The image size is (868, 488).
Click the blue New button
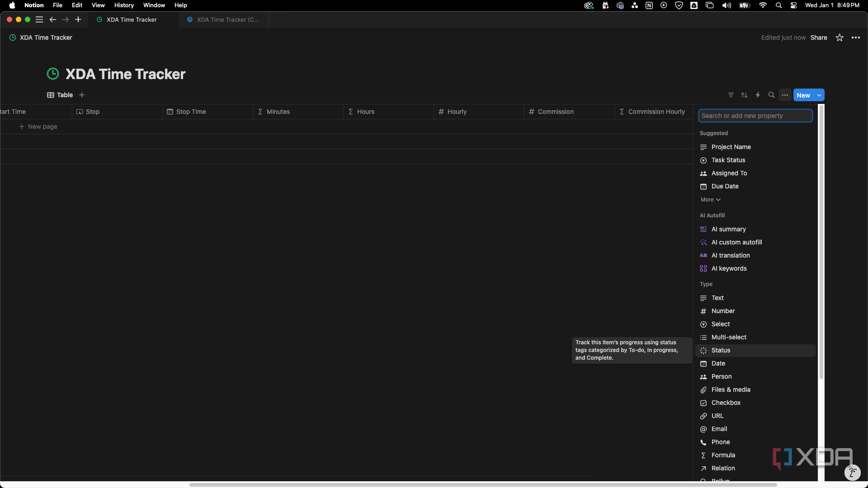tap(803, 95)
